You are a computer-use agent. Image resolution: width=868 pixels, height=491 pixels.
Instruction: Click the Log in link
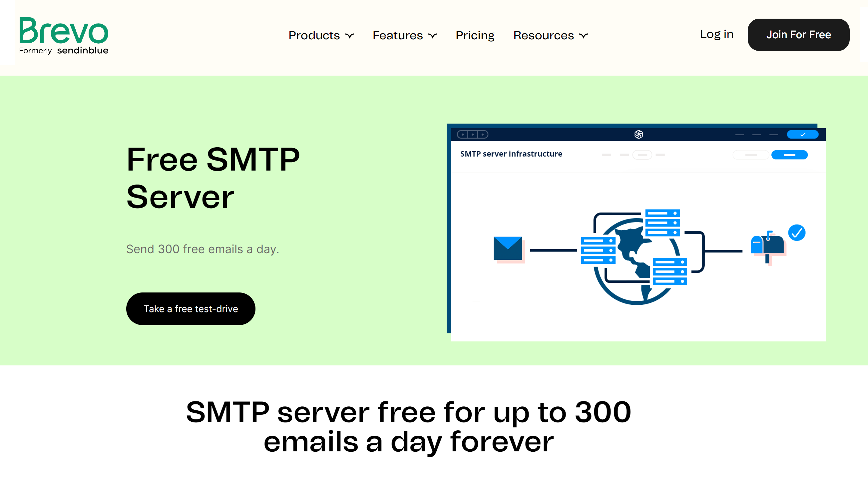(x=716, y=34)
